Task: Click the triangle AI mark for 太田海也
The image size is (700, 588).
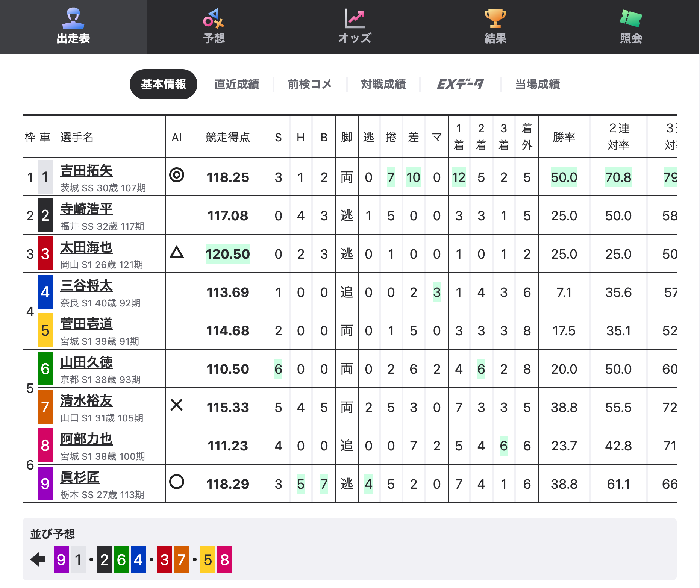Action: coord(177,252)
